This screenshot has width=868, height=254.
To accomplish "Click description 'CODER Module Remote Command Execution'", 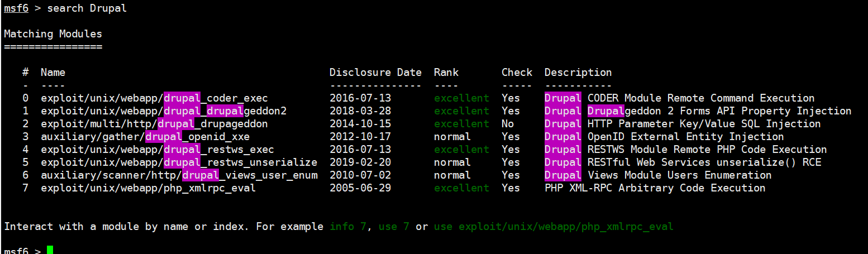I will (x=701, y=98).
